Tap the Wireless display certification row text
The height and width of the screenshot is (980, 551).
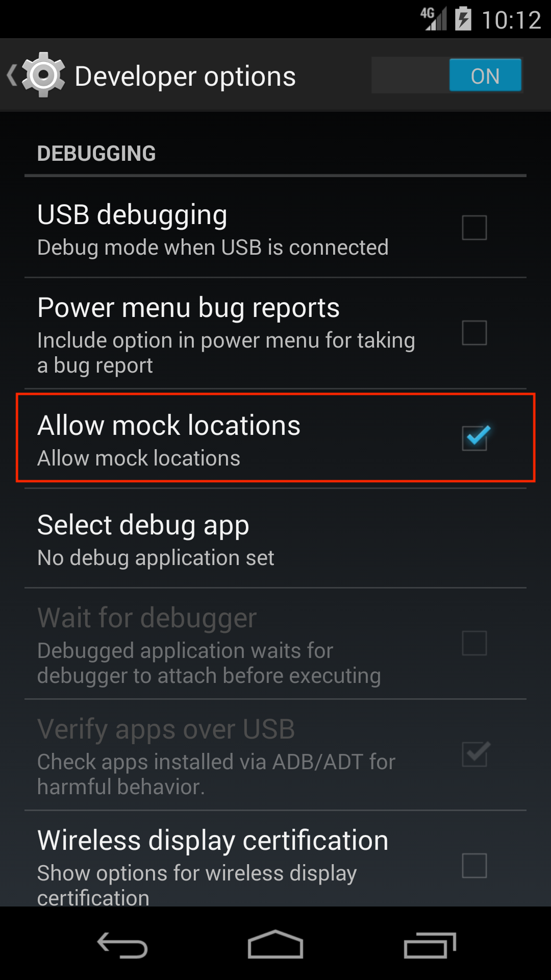coord(213,840)
